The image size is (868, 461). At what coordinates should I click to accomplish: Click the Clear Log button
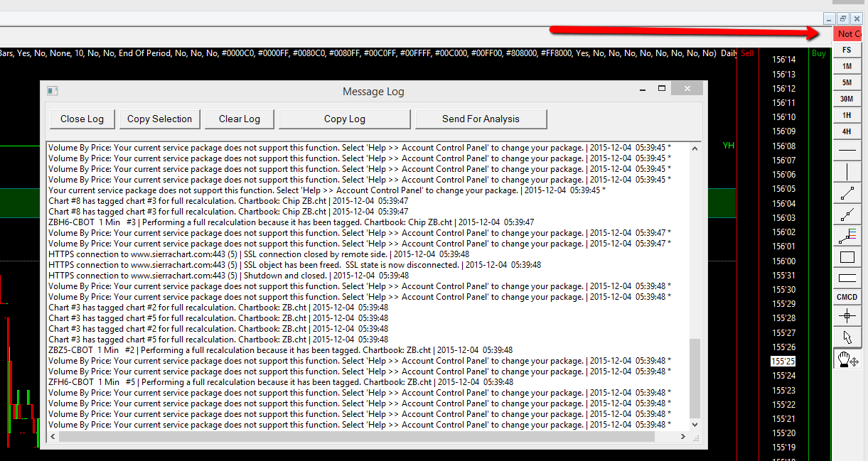click(240, 119)
